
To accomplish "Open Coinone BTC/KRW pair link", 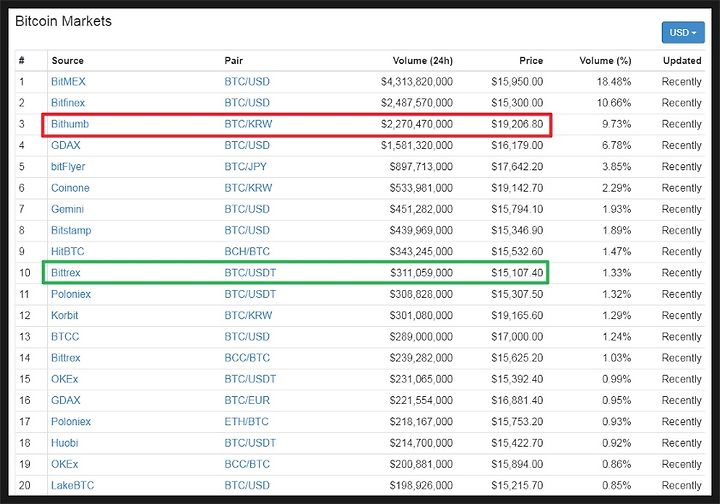I will pyautogui.click(x=248, y=188).
